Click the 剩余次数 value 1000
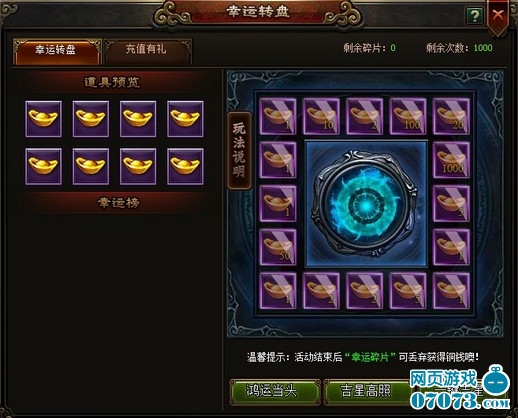Viewport: 518px width, 418px height. [483, 48]
